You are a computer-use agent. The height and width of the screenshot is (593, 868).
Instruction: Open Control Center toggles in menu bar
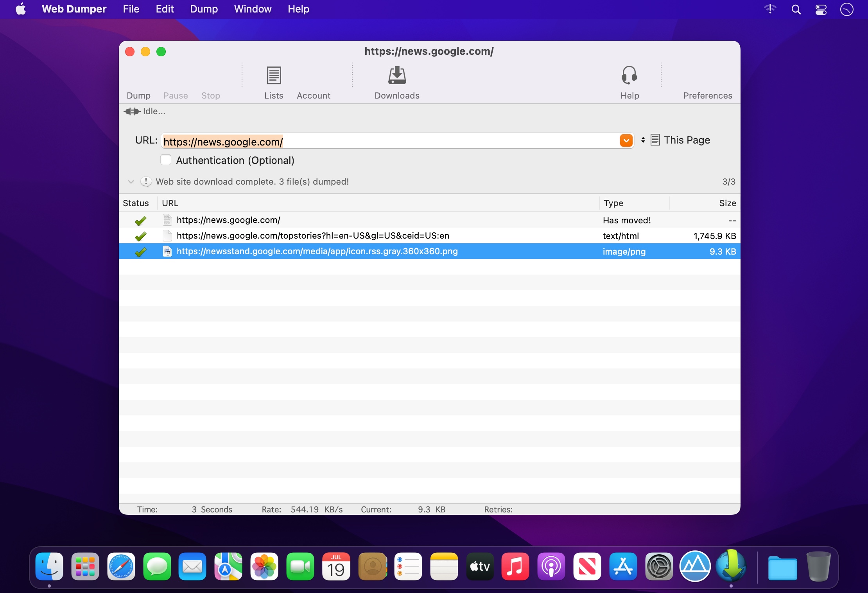(x=821, y=9)
